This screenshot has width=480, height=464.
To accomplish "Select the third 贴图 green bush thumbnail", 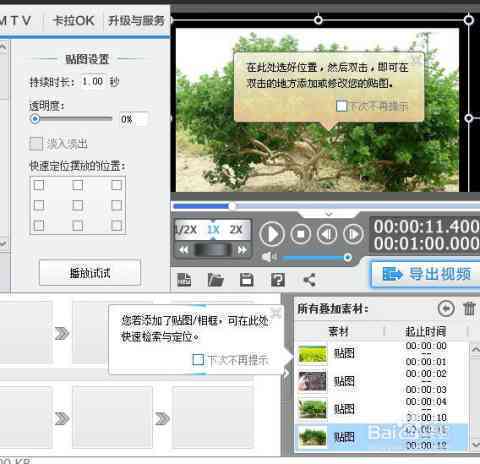I will click(312, 409).
